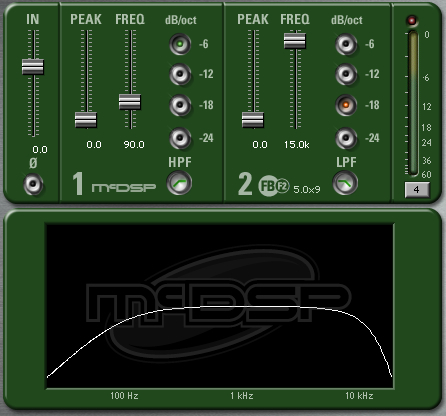This screenshot has width=446, height=416.
Task: Select -24 dB/oct slope for band 1
Action: click(x=180, y=138)
